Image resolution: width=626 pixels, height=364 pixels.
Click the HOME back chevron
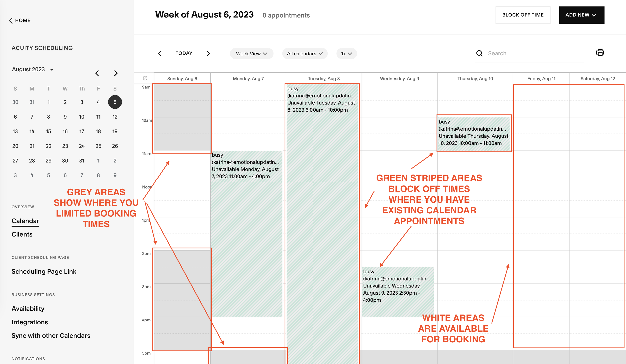pos(11,20)
